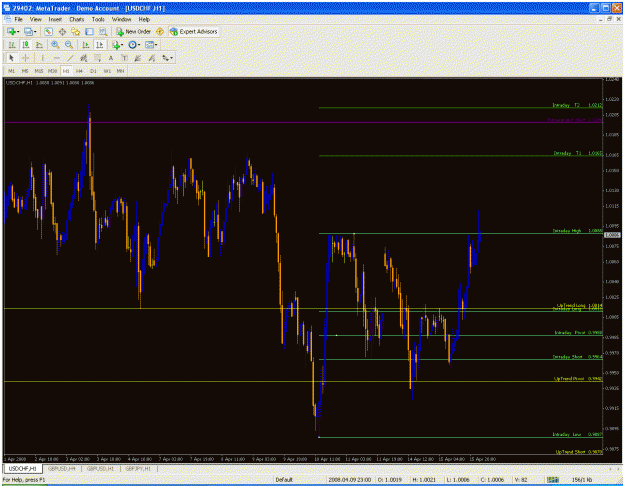The height and width of the screenshot is (486, 625).
Task: Select the MN monthly timeframe
Action: coord(120,71)
